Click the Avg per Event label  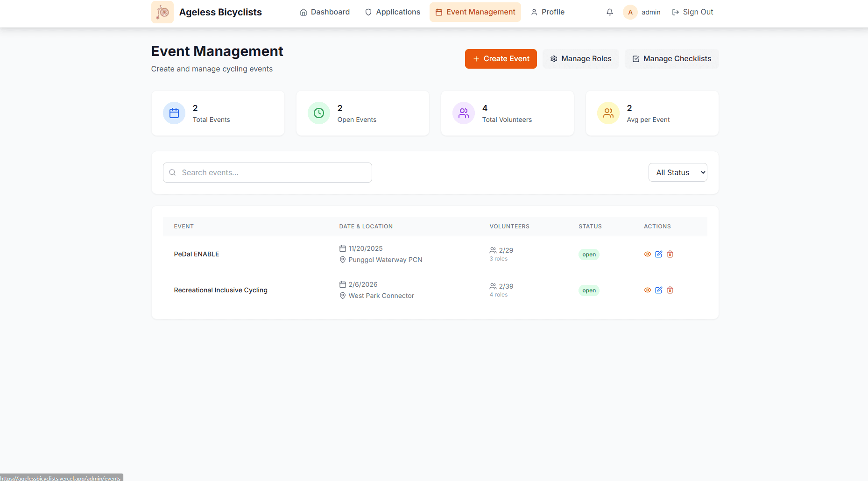tap(649, 120)
